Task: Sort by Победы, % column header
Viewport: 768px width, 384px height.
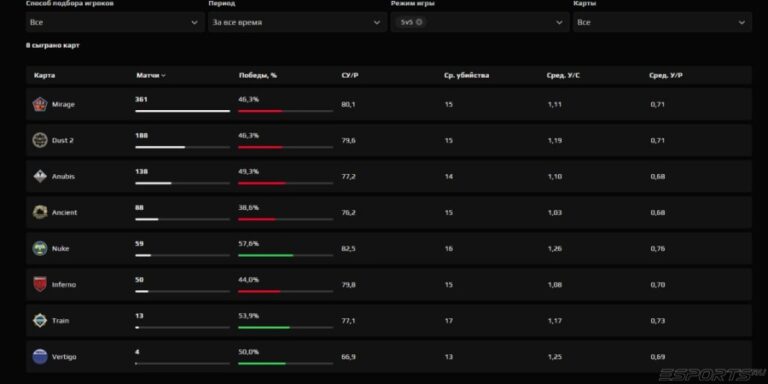Action: 258,75
